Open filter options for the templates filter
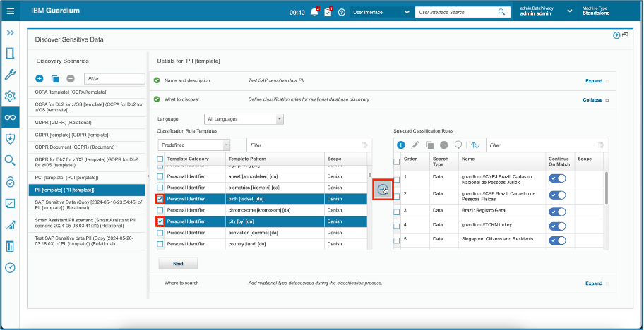The width and height of the screenshot is (644, 330). (x=364, y=145)
